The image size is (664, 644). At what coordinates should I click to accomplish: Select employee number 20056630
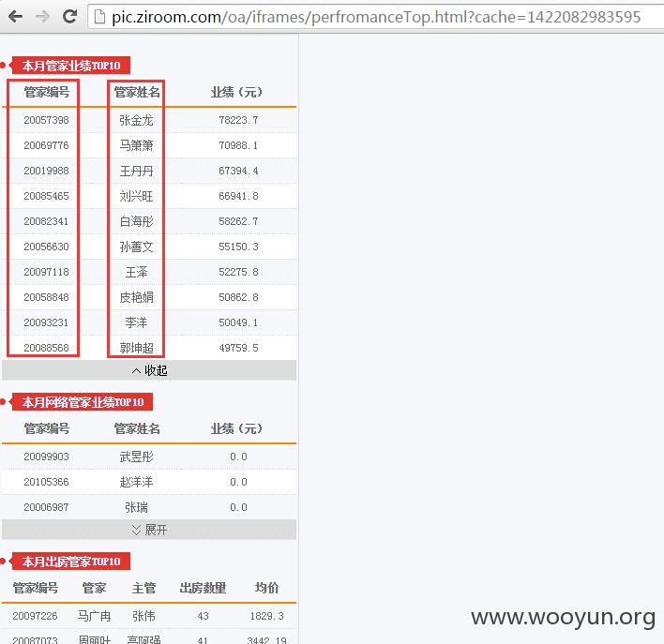46,247
